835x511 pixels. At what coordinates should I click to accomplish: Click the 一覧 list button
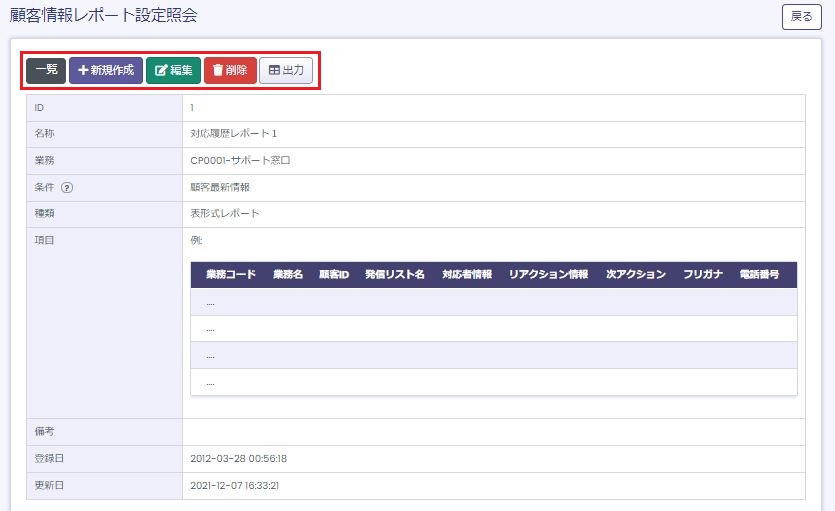tap(45, 71)
